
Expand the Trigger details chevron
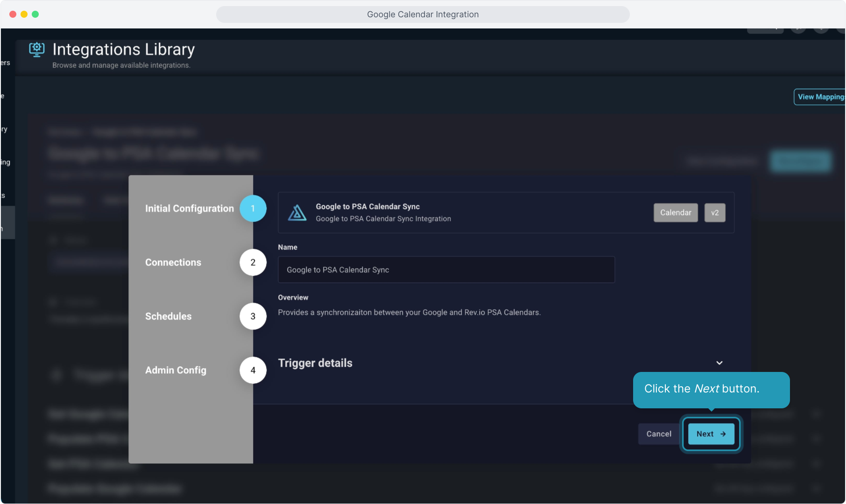click(x=719, y=363)
